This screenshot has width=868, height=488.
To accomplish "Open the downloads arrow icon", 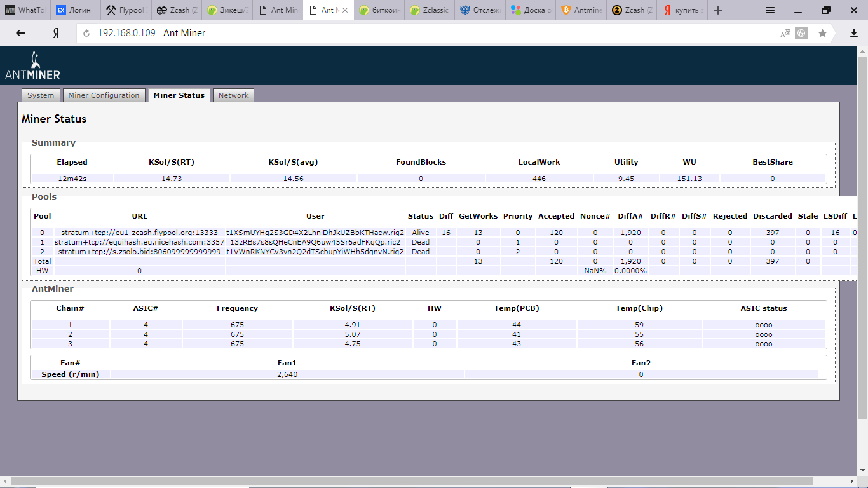I will (x=854, y=33).
